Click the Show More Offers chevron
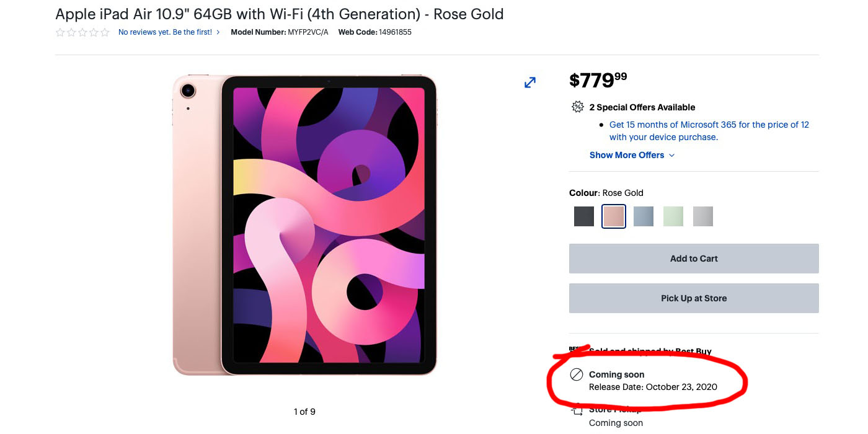 tap(672, 156)
